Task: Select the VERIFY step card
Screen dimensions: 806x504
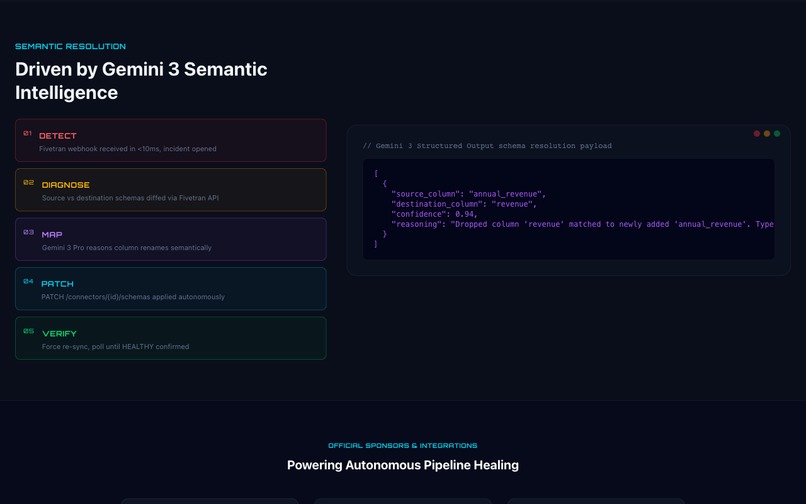Action: coord(171,338)
